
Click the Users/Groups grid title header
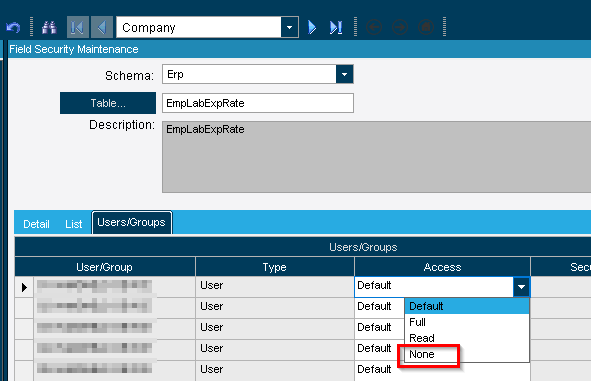pos(303,247)
